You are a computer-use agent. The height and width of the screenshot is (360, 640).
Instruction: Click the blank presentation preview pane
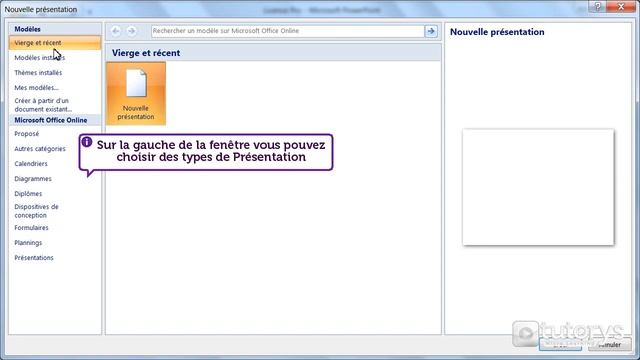538,187
